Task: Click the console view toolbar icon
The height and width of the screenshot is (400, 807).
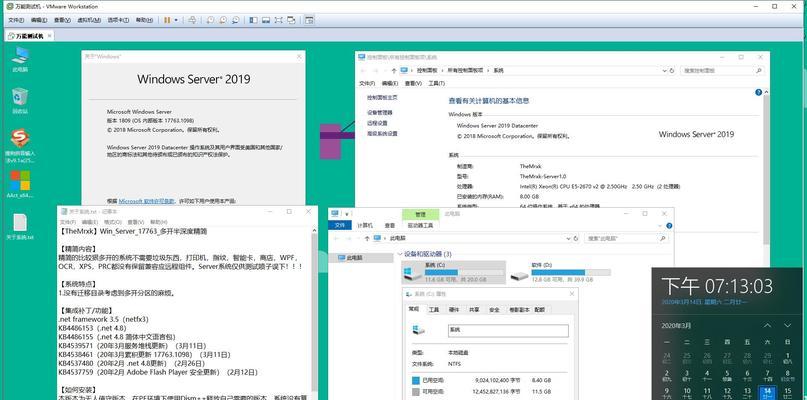Action: click(x=309, y=20)
